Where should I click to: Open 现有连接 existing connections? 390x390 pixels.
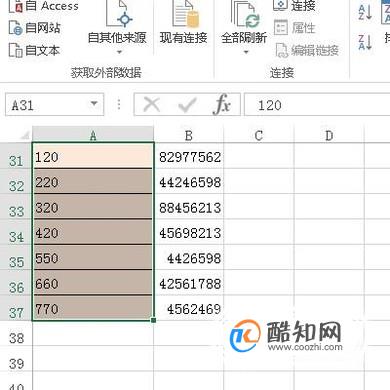tap(183, 23)
